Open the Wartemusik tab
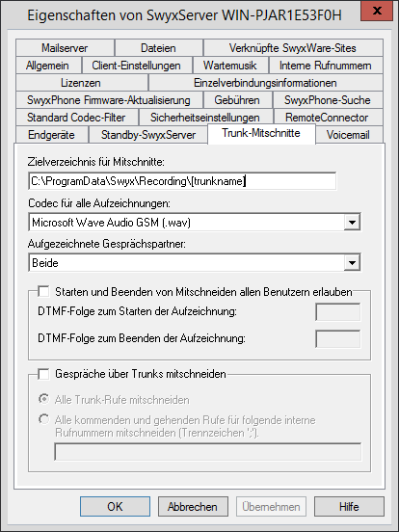399x532 pixels. pyautogui.click(x=230, y=66)
